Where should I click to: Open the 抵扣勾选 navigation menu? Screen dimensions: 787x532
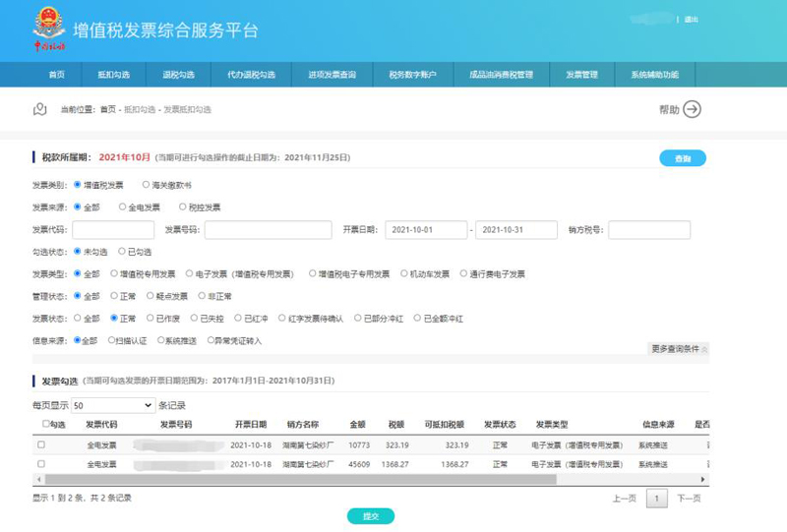click(x=112, y=75)
